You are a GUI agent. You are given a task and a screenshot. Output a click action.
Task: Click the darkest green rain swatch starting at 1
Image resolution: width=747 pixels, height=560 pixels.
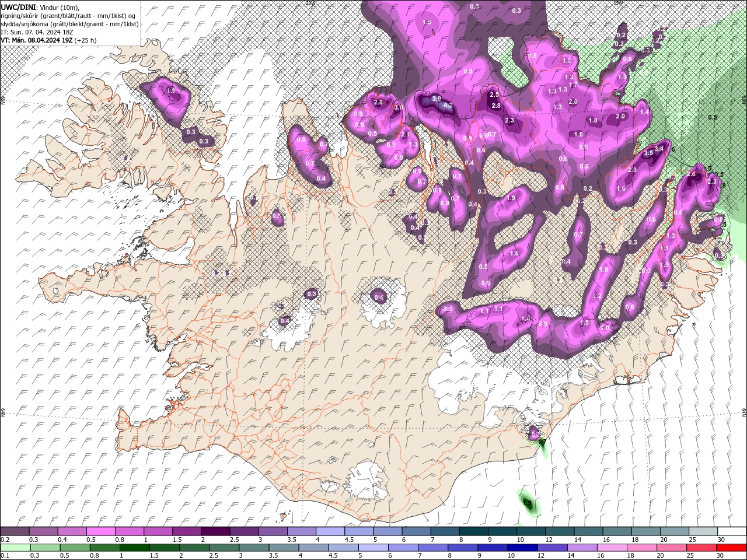coord(134,547)
